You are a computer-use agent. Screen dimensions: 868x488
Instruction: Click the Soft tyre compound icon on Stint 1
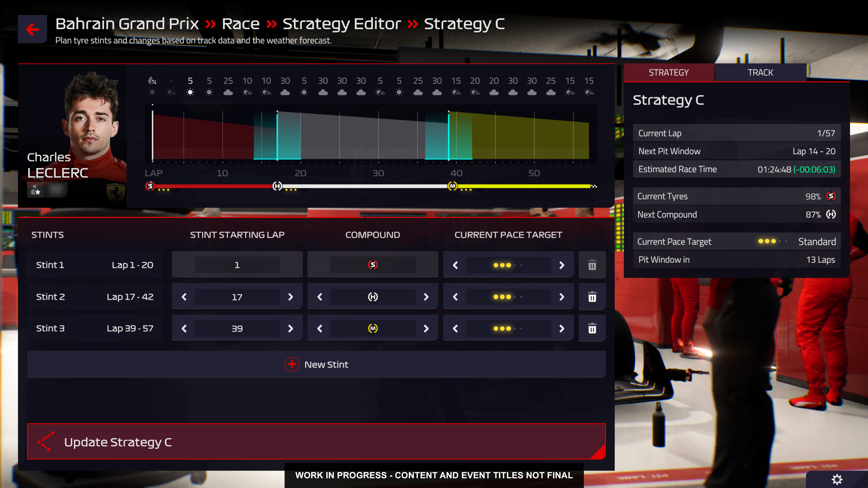373,265
